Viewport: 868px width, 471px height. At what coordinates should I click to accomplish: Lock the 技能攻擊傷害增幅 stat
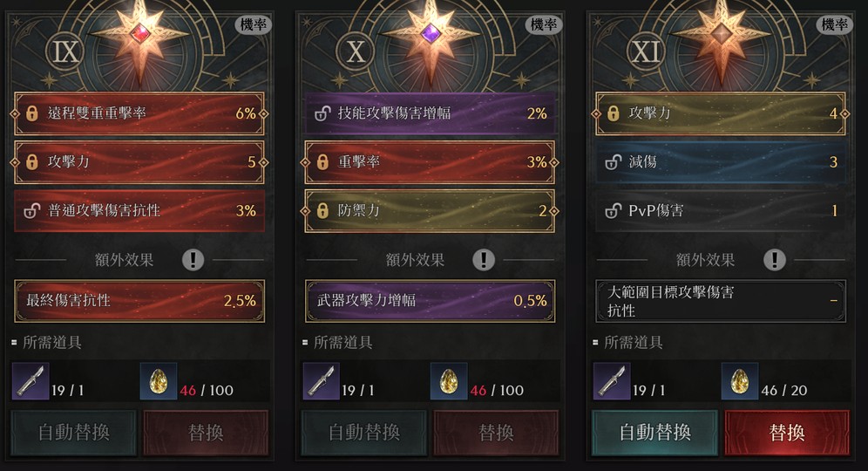tap(322, 113)
